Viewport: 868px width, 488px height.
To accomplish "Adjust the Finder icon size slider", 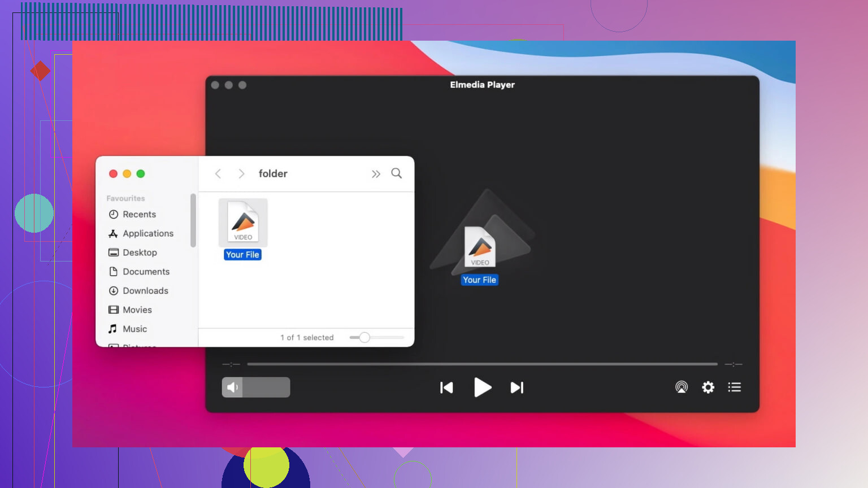I will 376,338.
